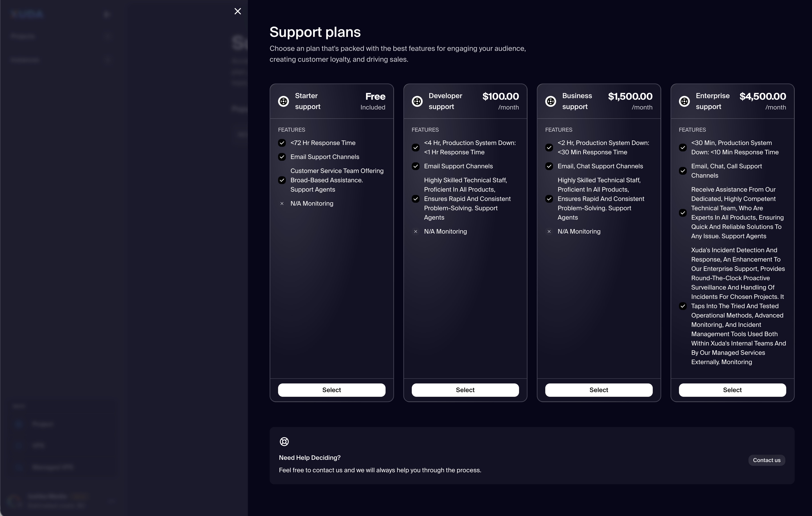This screenshot has width=812, height=516.
Task: Click the checkmark beside Email, Chat Support Channels
Action: tap(549, 166)
